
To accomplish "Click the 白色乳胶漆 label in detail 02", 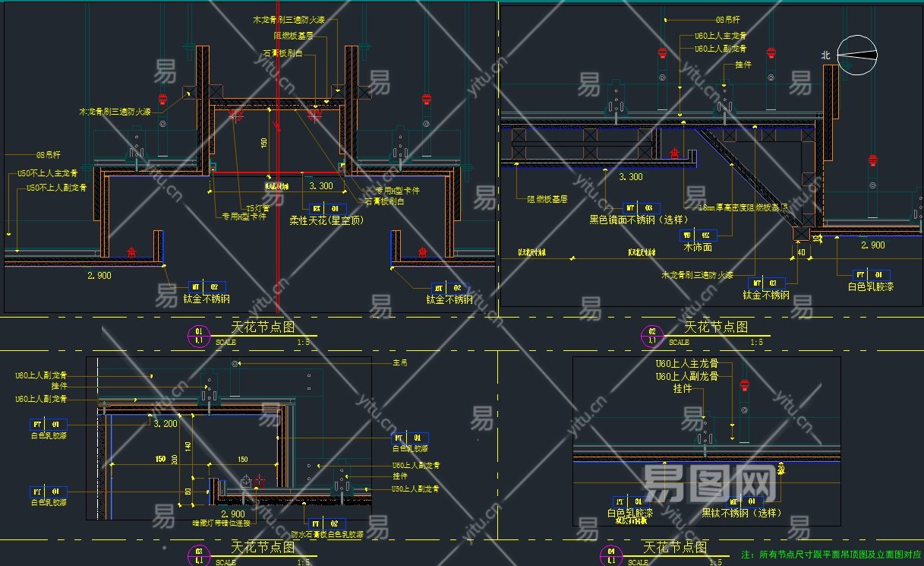I will point(870,287).
